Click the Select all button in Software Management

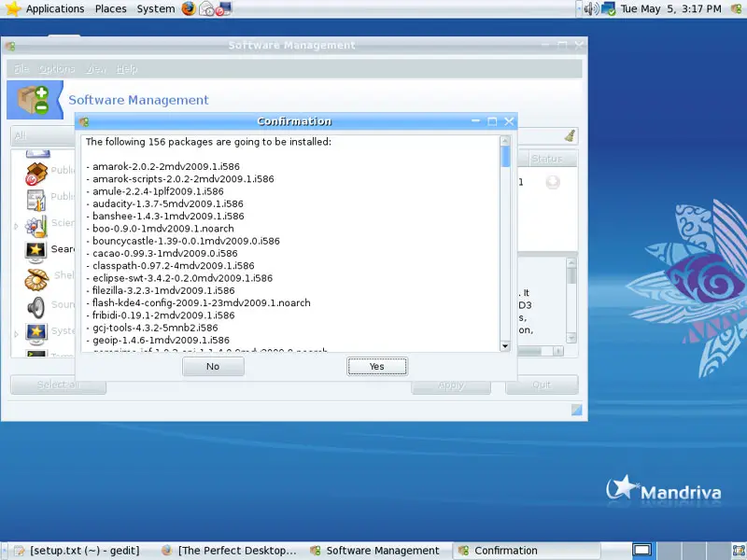point(58,385)
